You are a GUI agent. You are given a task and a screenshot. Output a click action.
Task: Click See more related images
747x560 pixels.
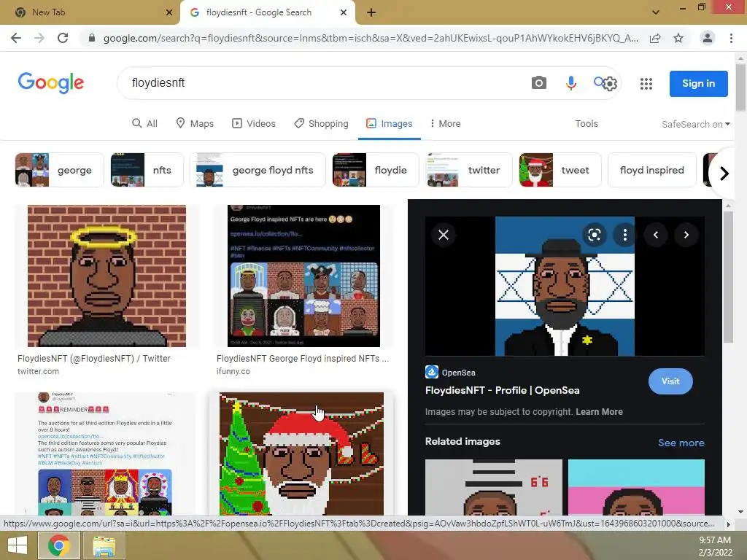coord(681,443)
